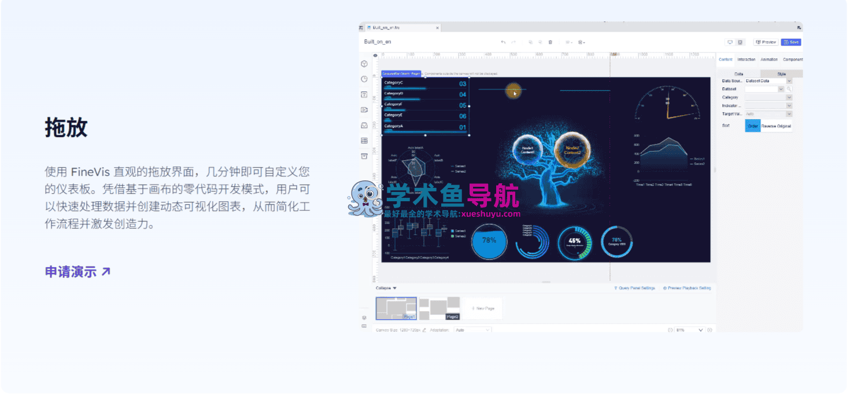Open the Adaptation Auto dropdown
The width and height of the screenshot is (868, 399).
(472, 330)
